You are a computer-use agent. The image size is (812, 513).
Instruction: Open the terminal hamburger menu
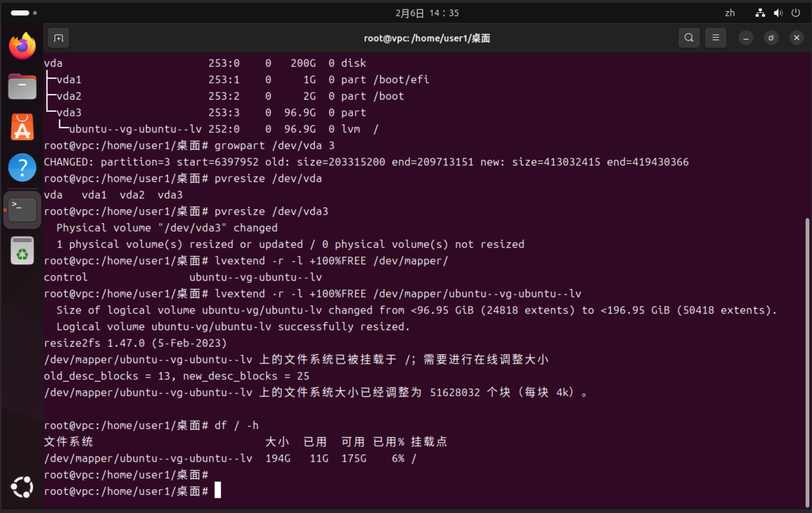click(715, 38)
